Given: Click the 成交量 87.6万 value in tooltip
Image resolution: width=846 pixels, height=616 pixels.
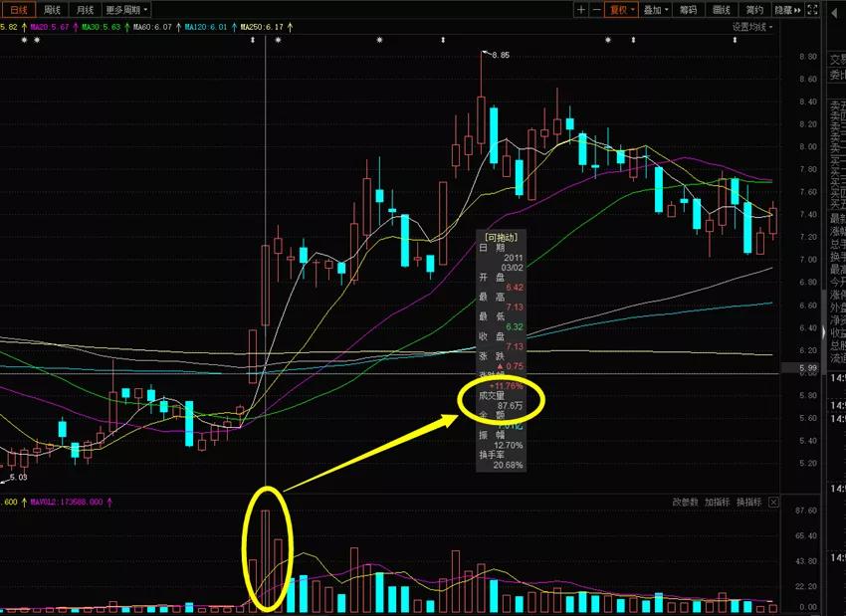Looking at the screenshot, I should 510,406.
